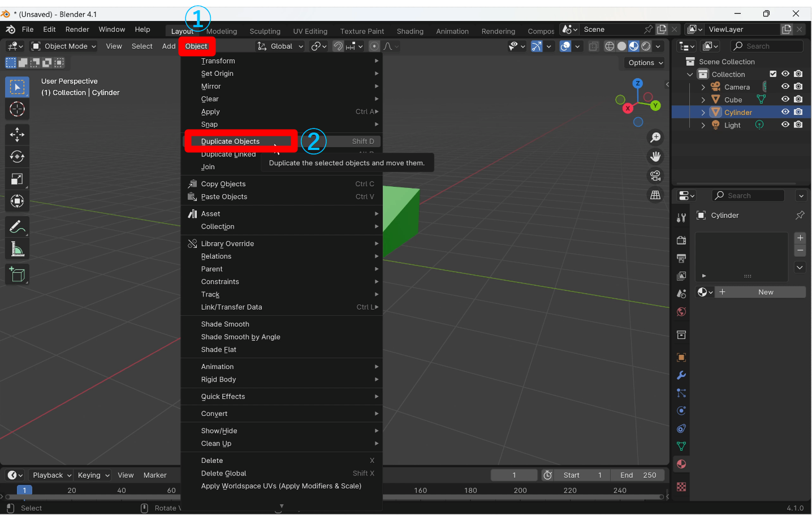Expand the Cube item in outliner
Screen dimensions: 812x515
click(x=703, y=100)
